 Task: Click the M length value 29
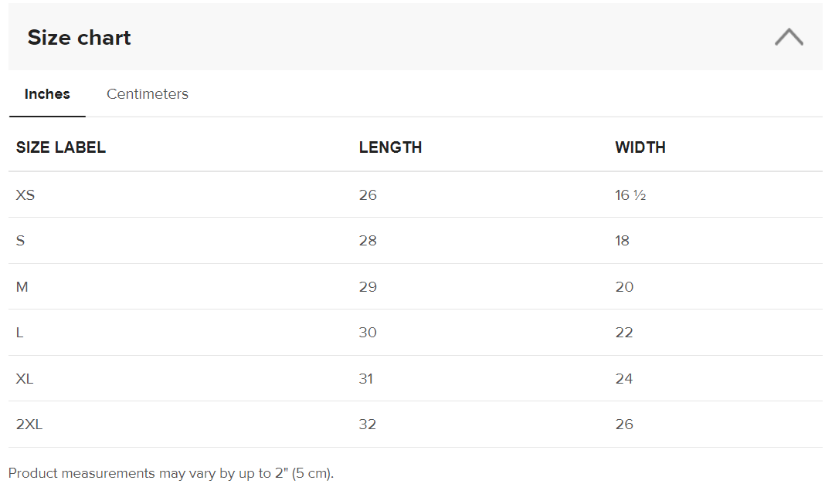368,287
